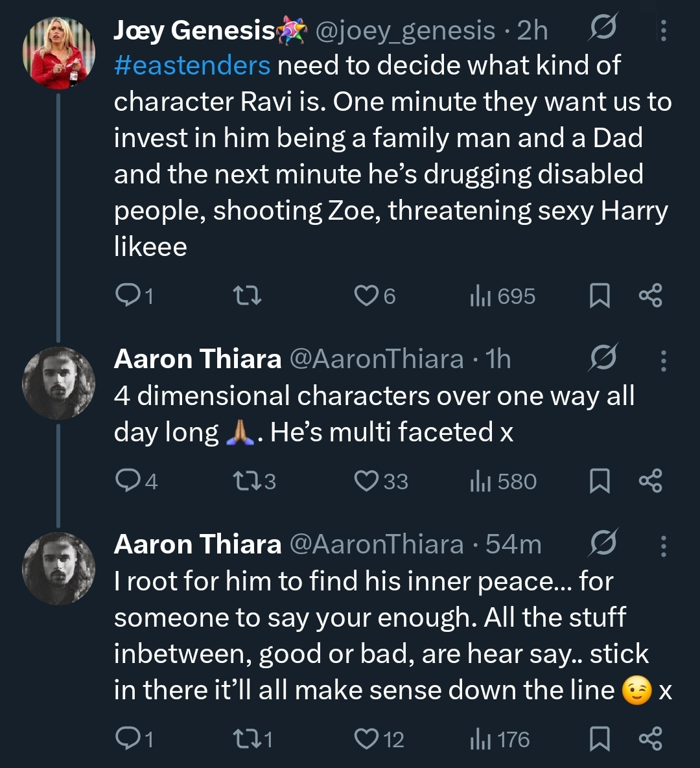Retweet Joey Genesis's tweet about Ravi

[x=247, y=296]
